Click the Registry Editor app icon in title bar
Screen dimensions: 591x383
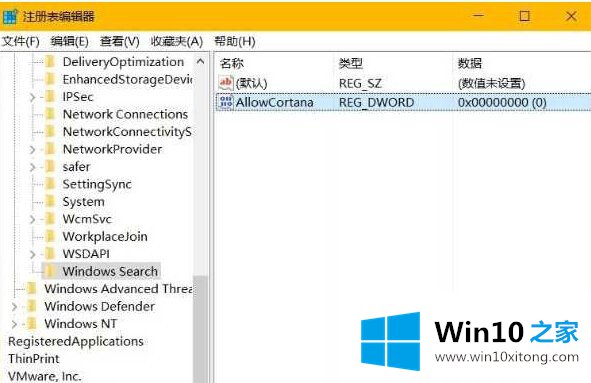10,16
